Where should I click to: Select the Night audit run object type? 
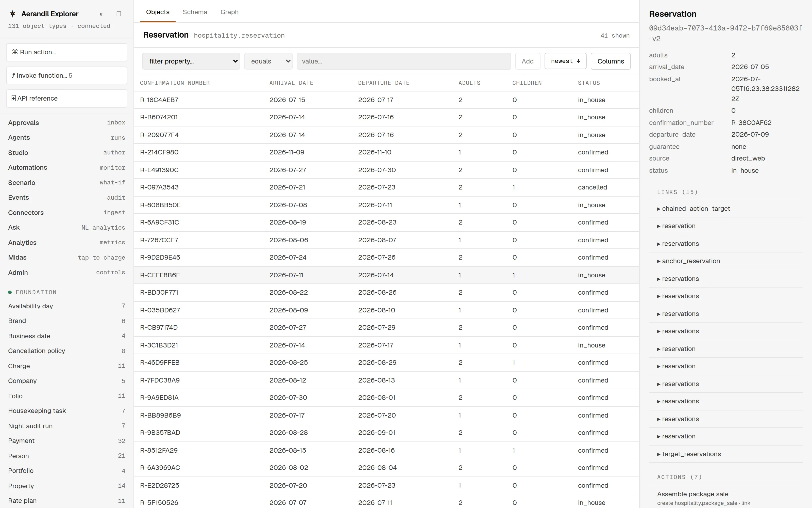67,426
